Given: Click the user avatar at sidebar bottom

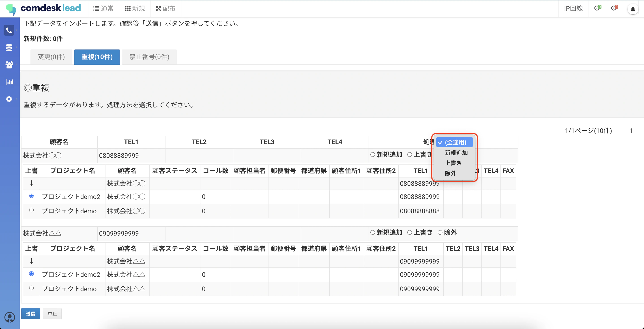Looking at the screenshot, I should pos(10,317).
